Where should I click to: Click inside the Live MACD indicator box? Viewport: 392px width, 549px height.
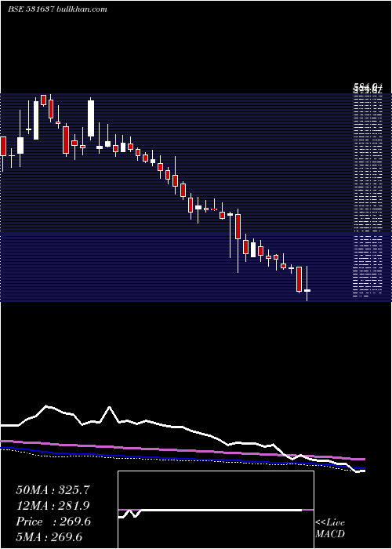click(216, 510)
